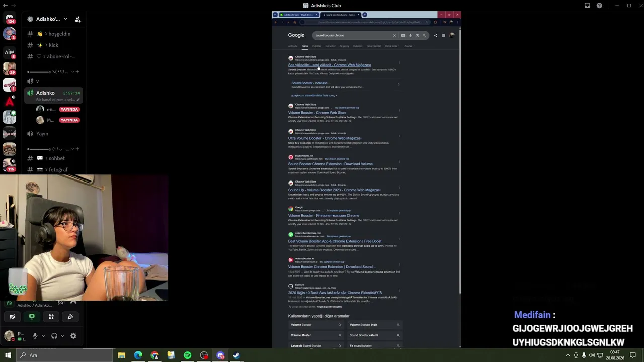Open the red A logo server
The image size is (644, 362).
[9, 102]
